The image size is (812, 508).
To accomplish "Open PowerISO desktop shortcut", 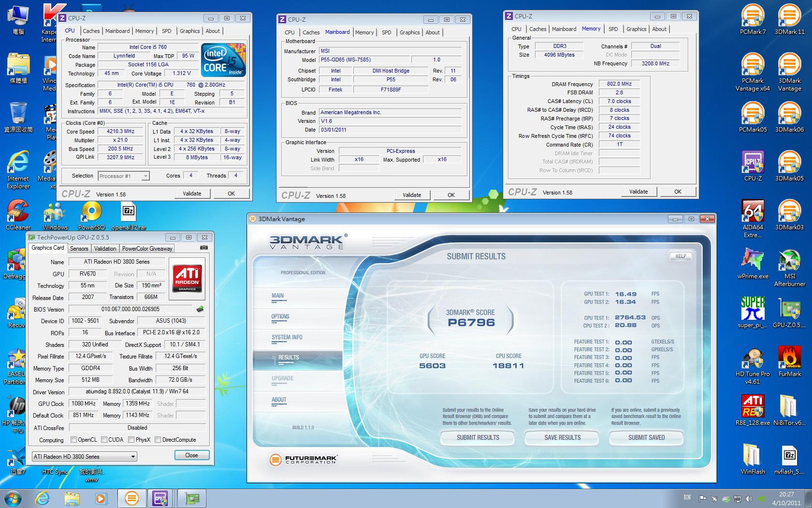I will point(91,215).
